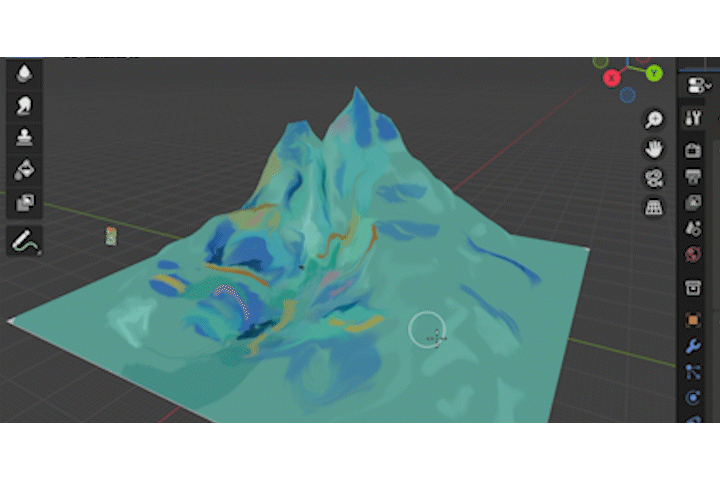
Task: Click the red X axis gizmo ball
Action: click(612, 78)
